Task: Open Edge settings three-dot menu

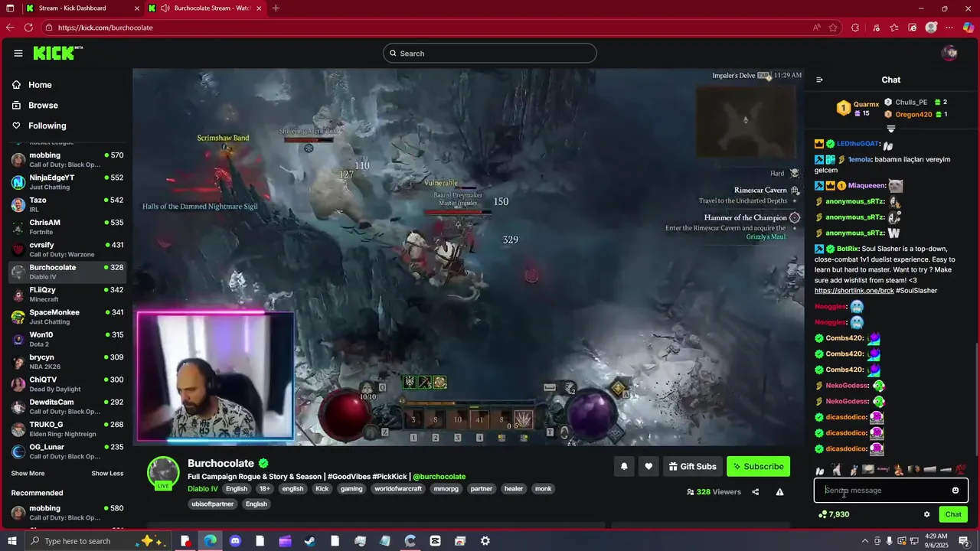Action: 950,28
